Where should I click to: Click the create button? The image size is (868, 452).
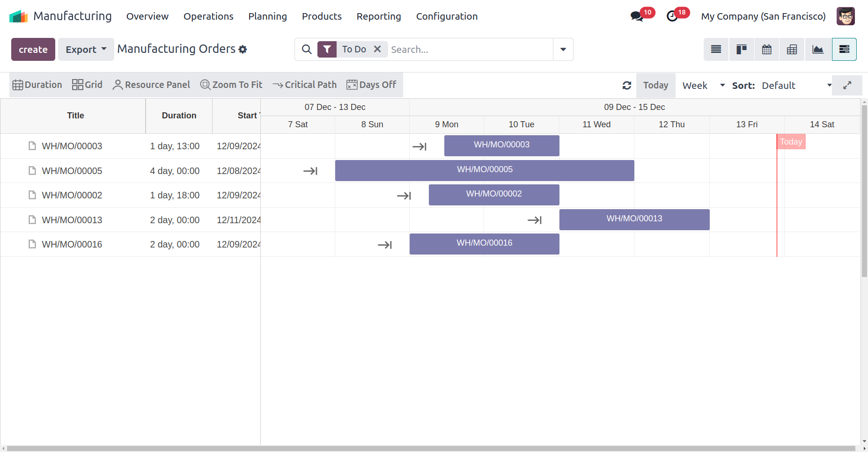[x=33, y=50]
